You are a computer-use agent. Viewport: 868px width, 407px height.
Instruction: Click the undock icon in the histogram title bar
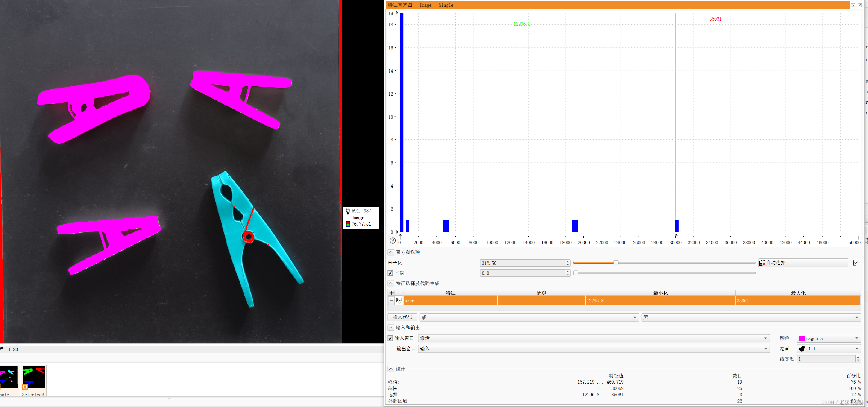853,5
